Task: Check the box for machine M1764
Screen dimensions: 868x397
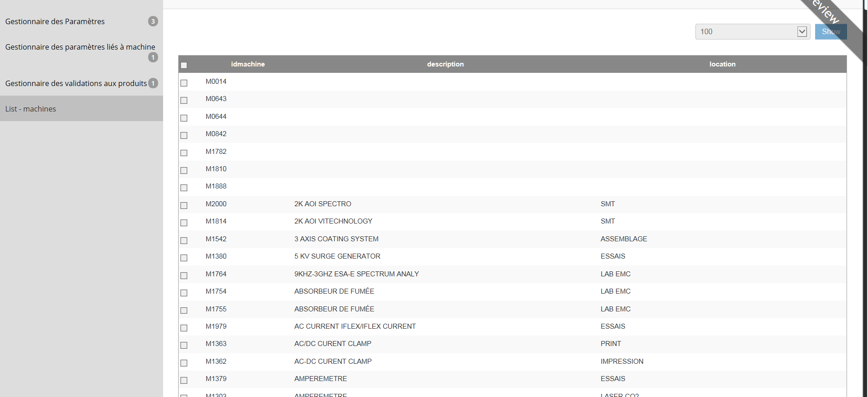Action: [x=184, y=275]
